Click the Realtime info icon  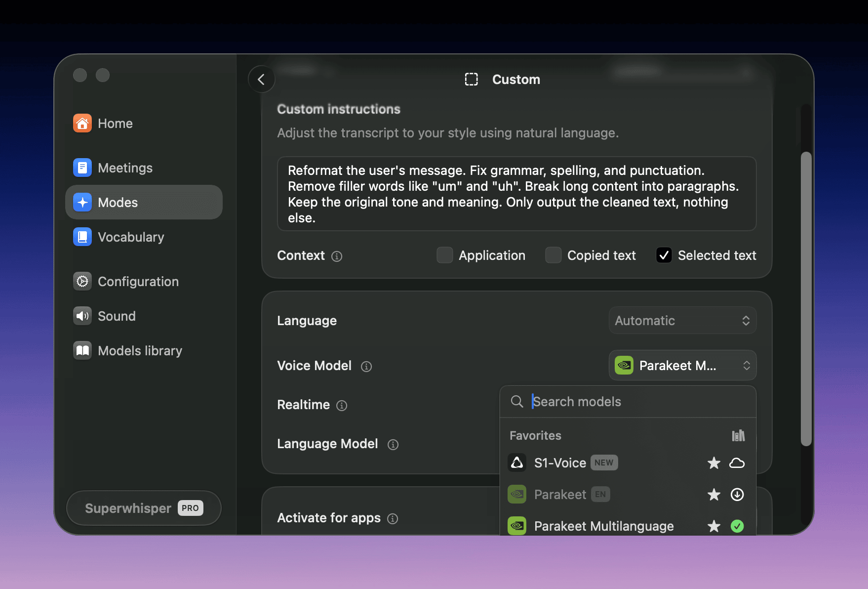tap(342, 406)
